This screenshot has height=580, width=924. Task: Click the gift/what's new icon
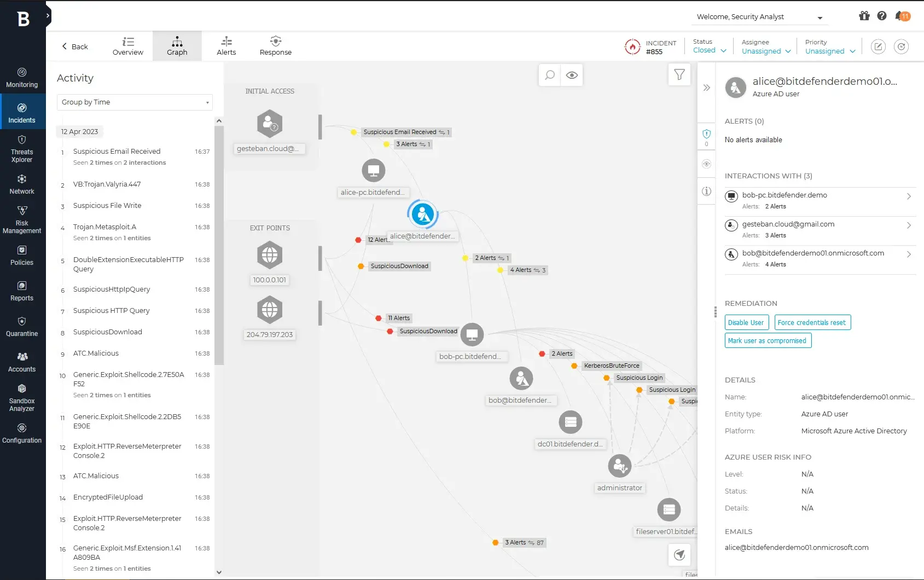[863, 16]
